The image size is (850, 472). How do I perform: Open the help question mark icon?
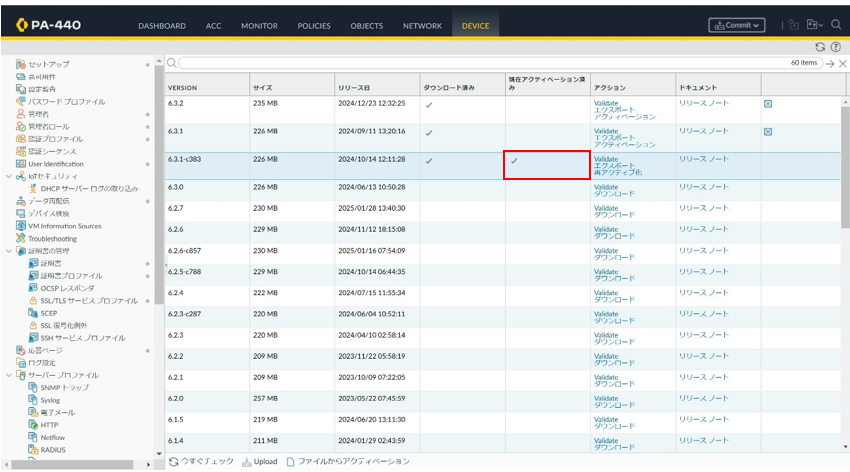(836, 47)
